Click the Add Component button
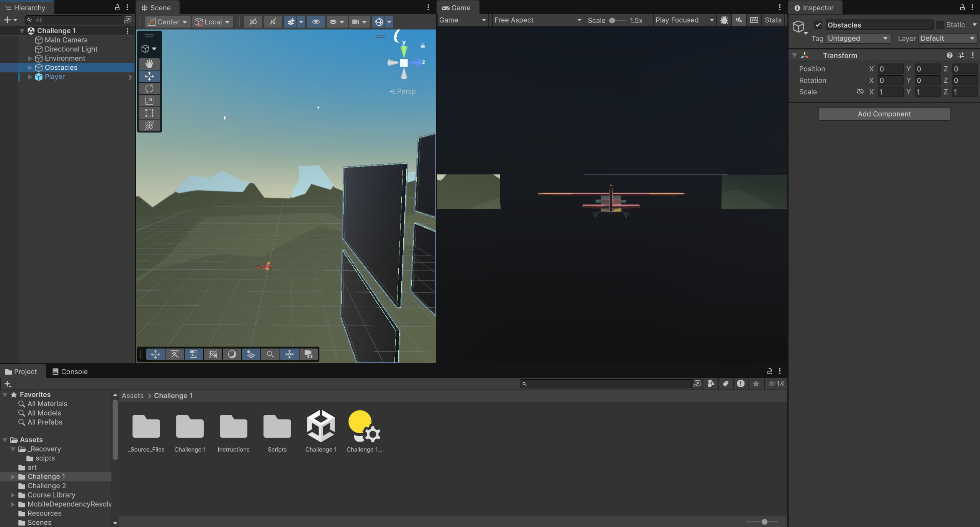 click(884, 114)
